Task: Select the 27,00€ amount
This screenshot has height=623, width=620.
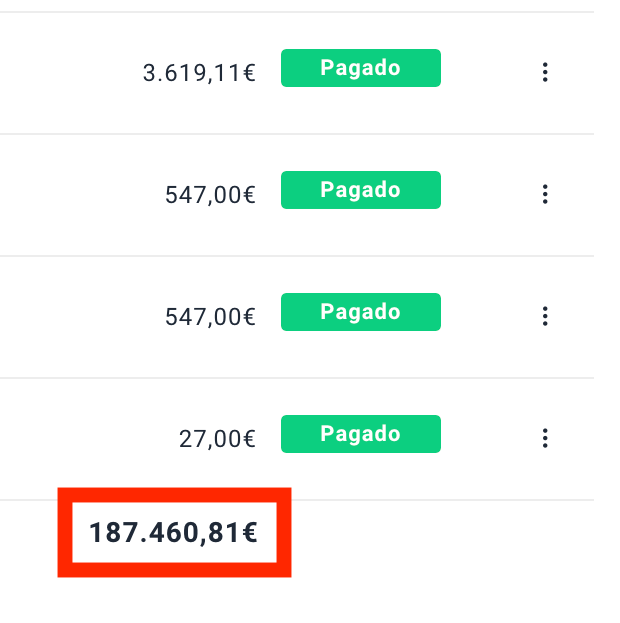Action: click(218, 439)
